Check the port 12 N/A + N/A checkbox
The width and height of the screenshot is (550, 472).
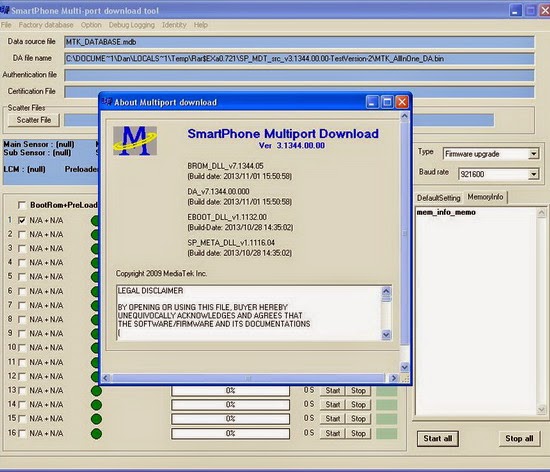pyautogui.click(x=22, y=376)
